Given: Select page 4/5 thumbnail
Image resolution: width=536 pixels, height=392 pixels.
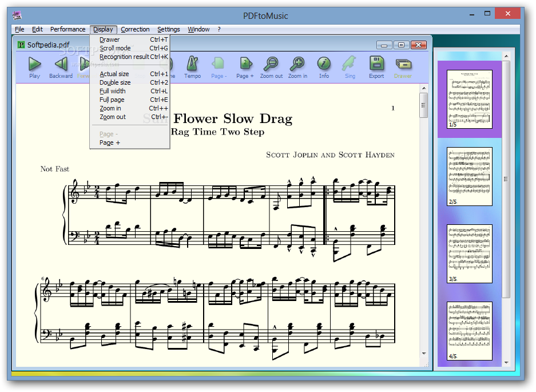Looking at the screenshot, I should 470,331.
